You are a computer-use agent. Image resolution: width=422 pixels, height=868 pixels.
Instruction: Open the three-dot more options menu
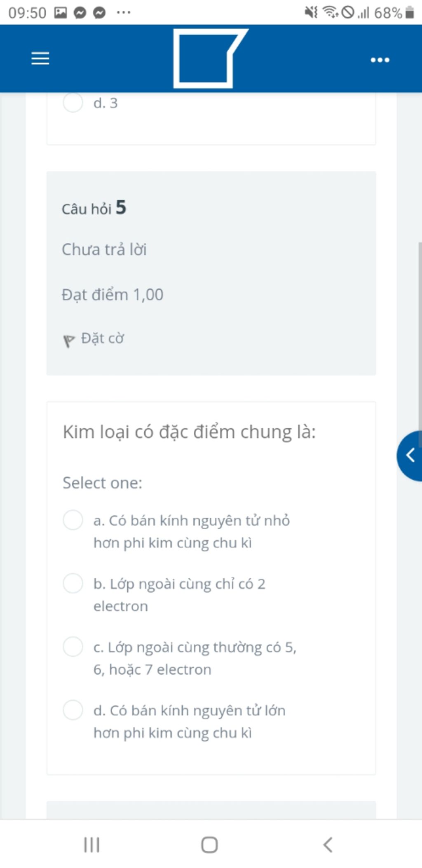tap(380, 60)
